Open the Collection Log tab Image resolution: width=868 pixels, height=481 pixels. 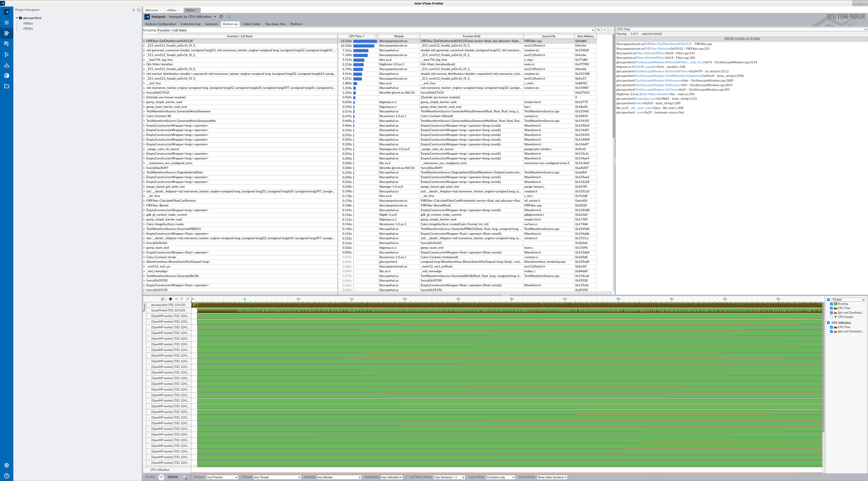pyautogui.click(x=190, y=24)
